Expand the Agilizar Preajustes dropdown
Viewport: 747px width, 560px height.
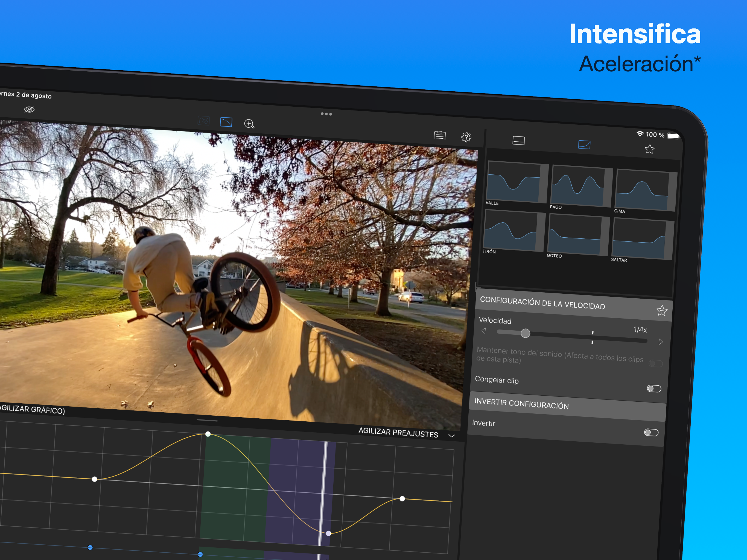click(x=451, y=436)
